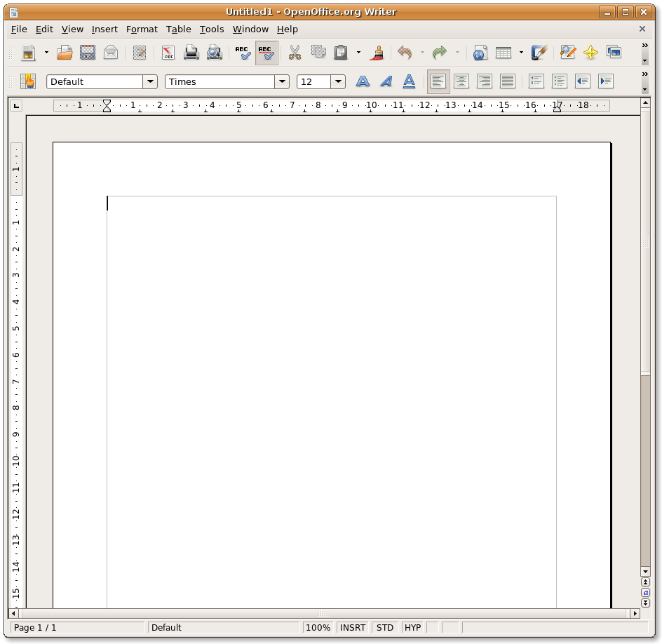Open the font name dropdown arrow

(x=282, y=81)
